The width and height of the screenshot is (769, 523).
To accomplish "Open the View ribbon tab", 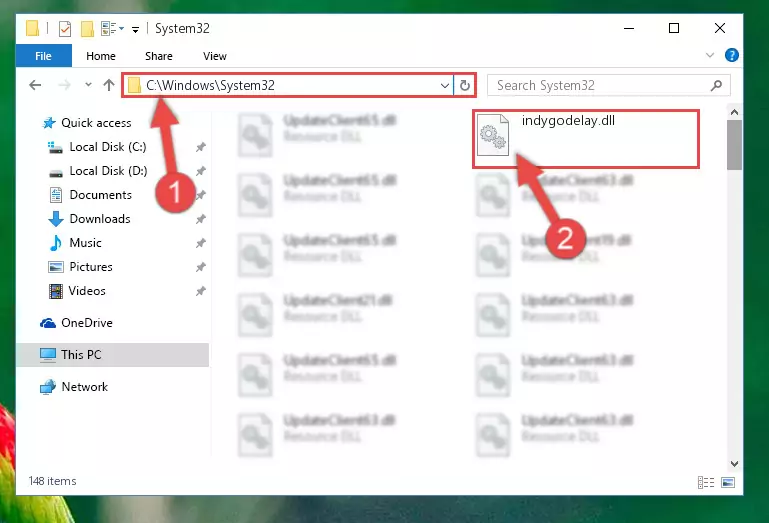I will point(215,56).
